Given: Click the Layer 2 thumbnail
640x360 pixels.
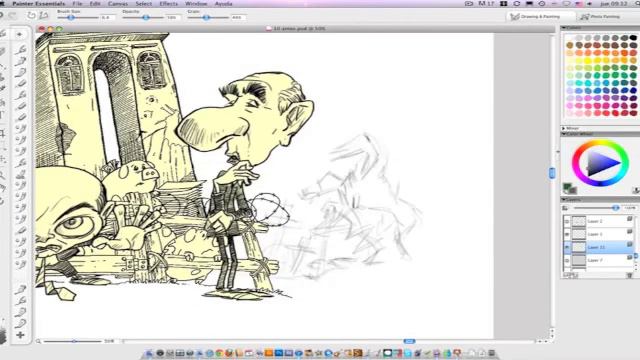Looking at the screenshot, I should tap(578, 221).
